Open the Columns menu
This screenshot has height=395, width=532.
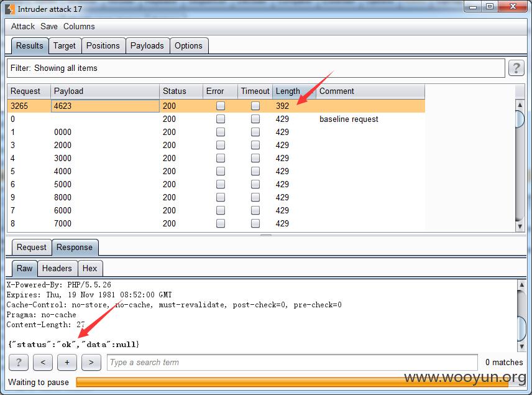click(x=79, y=27)
